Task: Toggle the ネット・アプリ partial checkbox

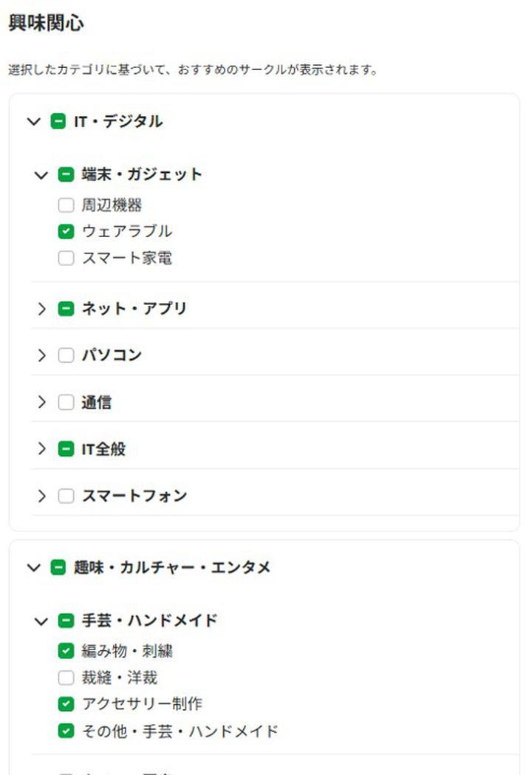Action: point(66,309)
